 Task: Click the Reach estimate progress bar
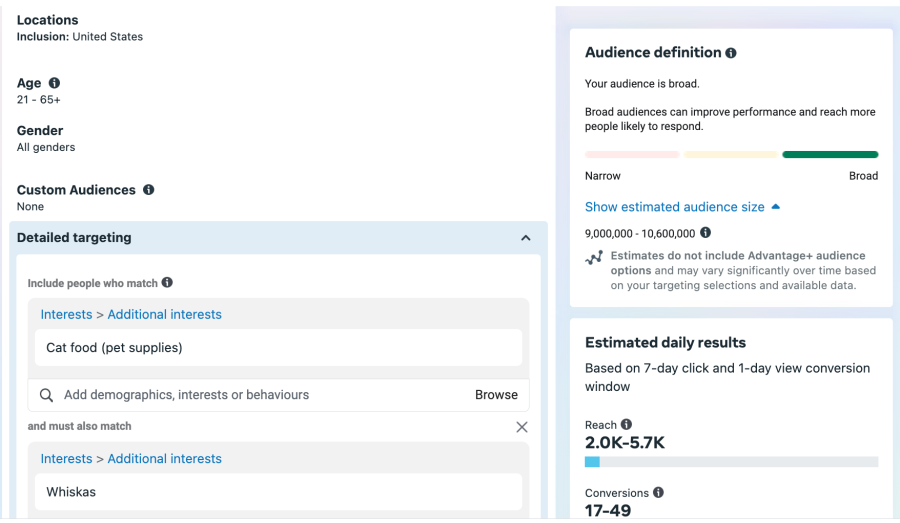click(731, 462)
